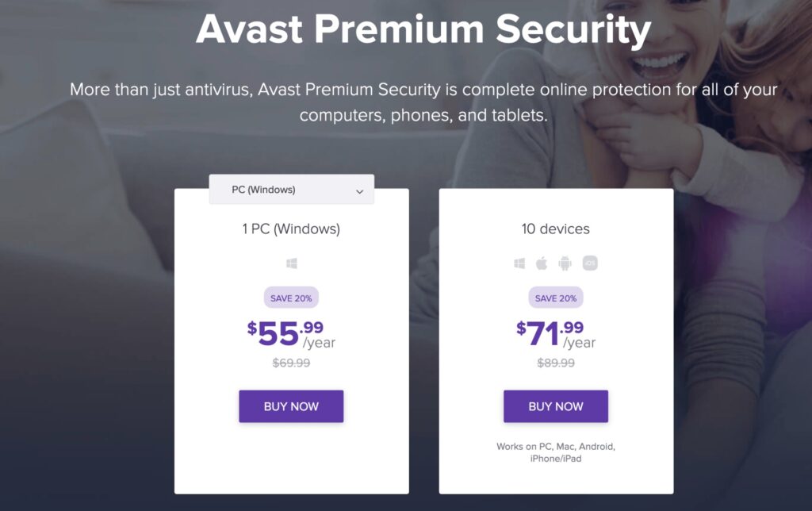Click the Apple icon in 10 devices card

click(542, 263)
